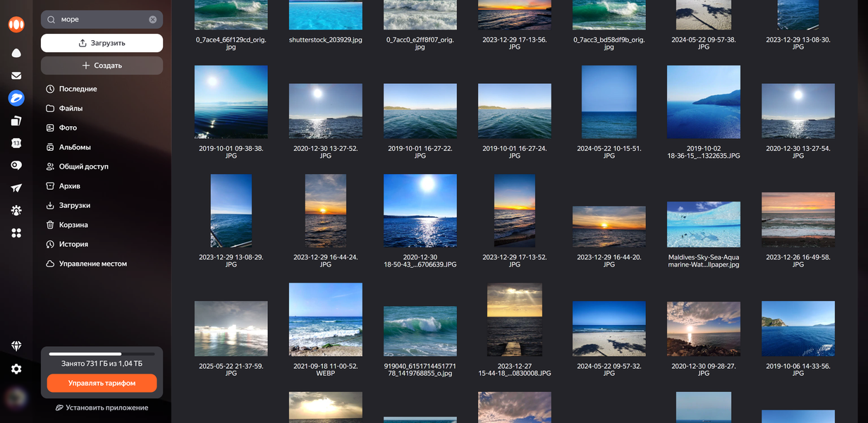This screenshot has height=423, width=868.
Task: Select thumbnail 2019-10-01 09-38-38.JPG
Action: tap(231, 102)
